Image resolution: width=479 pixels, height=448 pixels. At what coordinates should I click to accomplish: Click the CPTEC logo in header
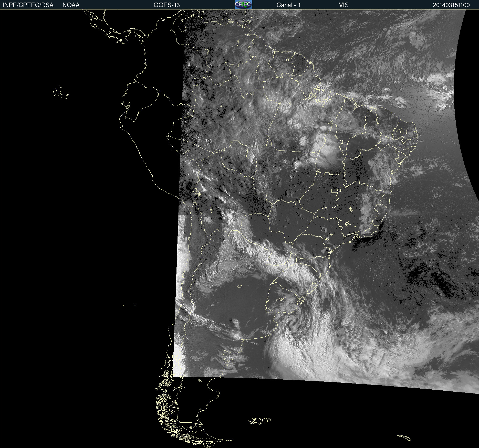(243, 5)
